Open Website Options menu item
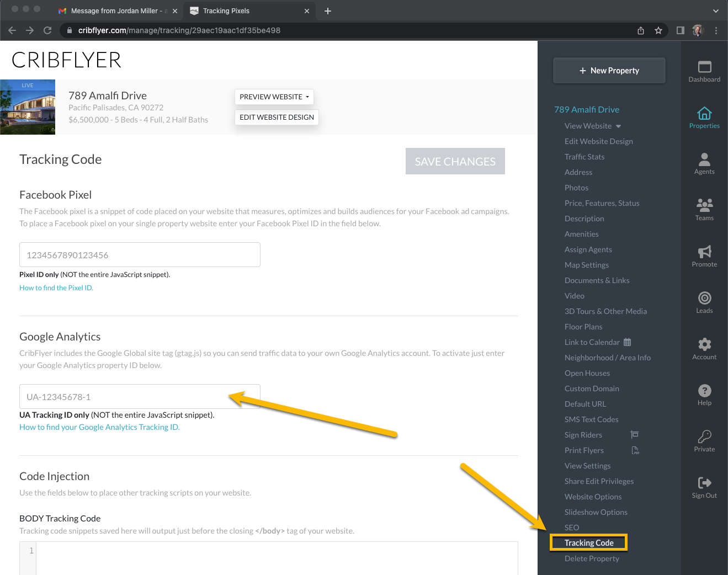 coord(593,497)
